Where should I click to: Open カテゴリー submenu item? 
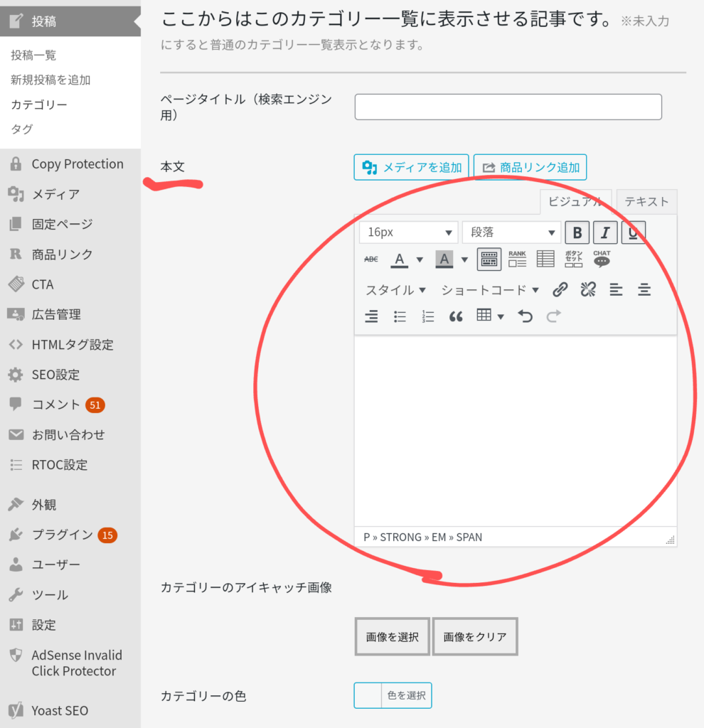pyautogui.click(x=39, y=105)
